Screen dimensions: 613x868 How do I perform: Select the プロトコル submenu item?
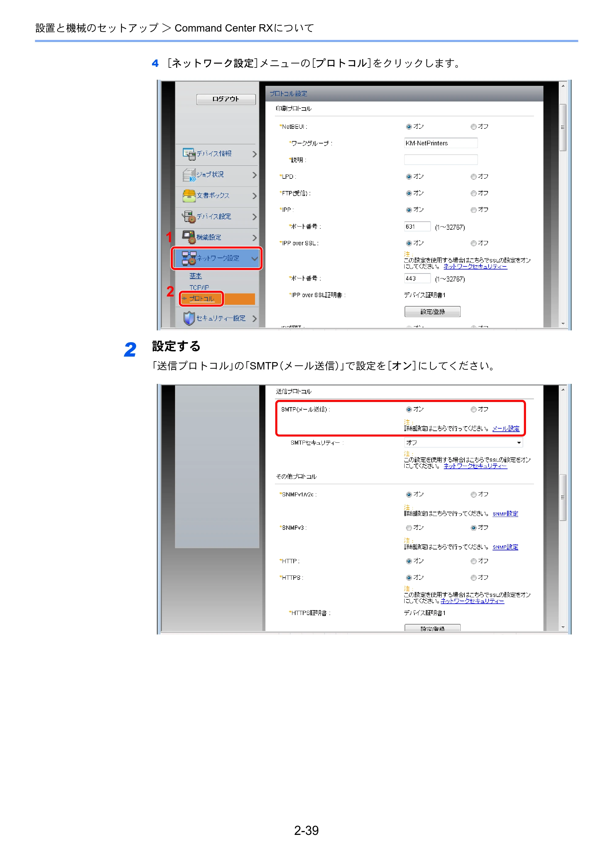[201, 299]
